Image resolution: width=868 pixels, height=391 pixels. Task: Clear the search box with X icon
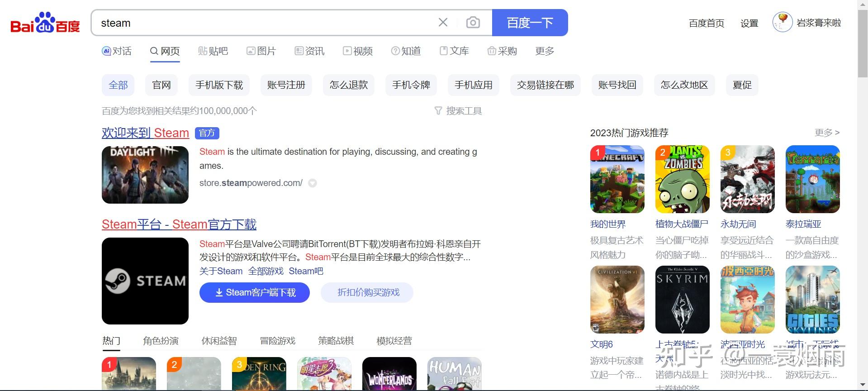[443, 22]
